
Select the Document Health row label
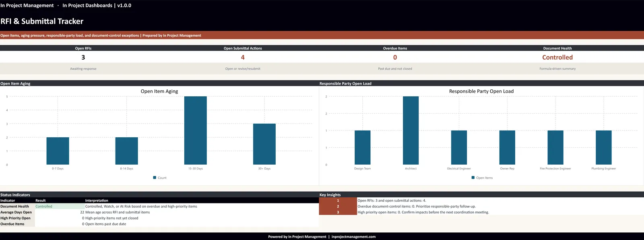14,207
